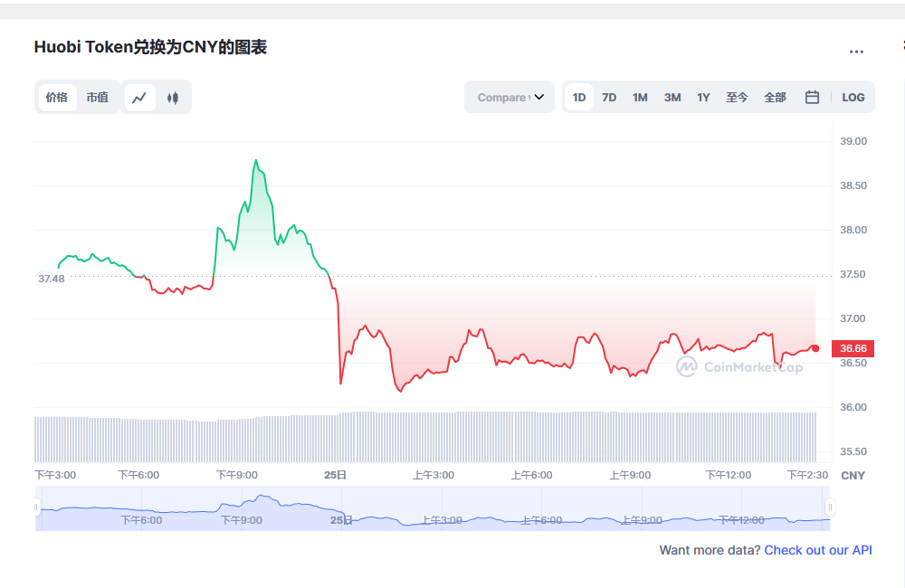Switch to line chart view icon

[139, 98]
